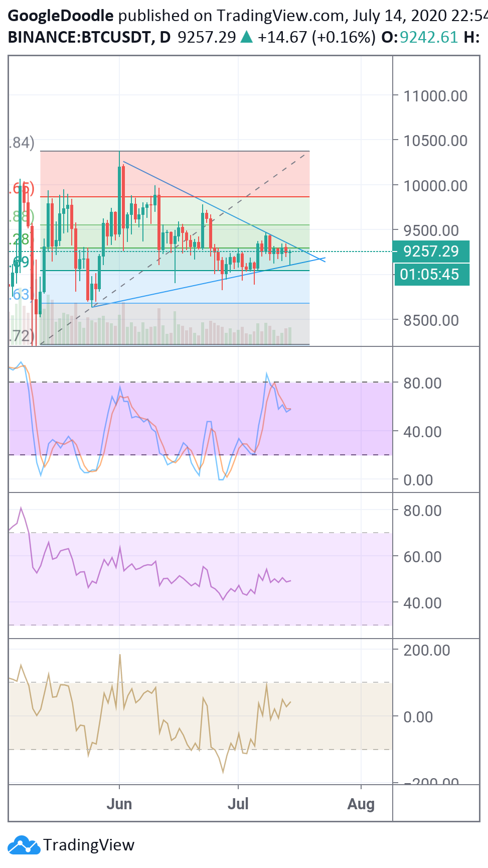This screenshot has width=488, height=868.
Task: Click the TradingView text at bottom
Action: point(89,845)
